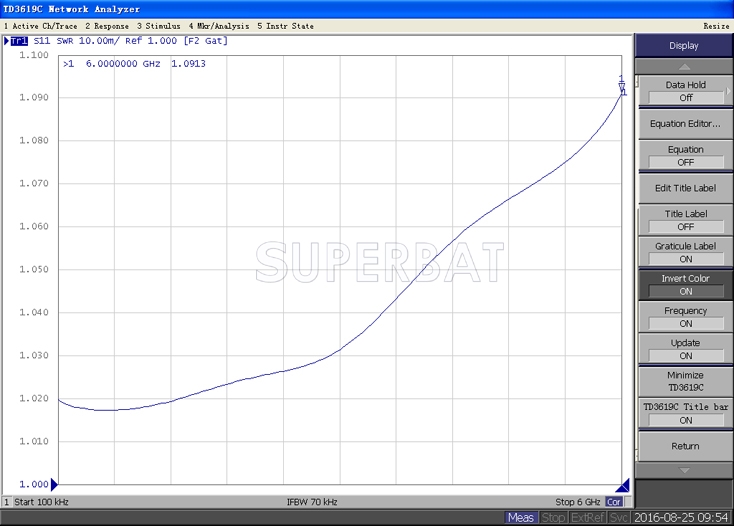Screen dimensions: 734x526
Task: Click the ExtRef status indicator
Action: click(587, 517)
